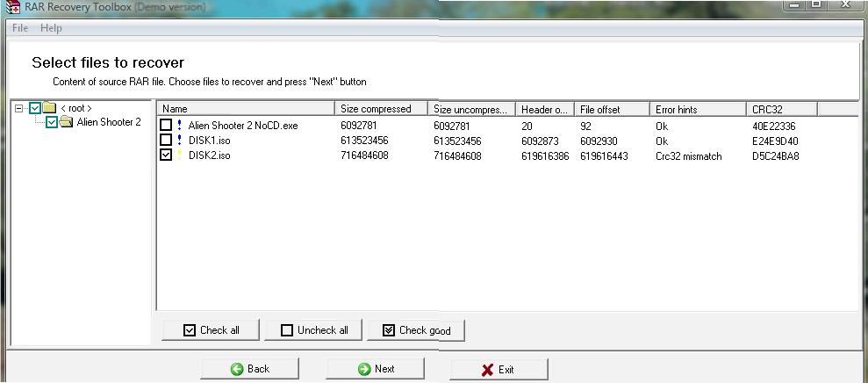Uncheck the DISK2.iso checkbox
The height and width of the screenshot is (383, 868).
166,155
